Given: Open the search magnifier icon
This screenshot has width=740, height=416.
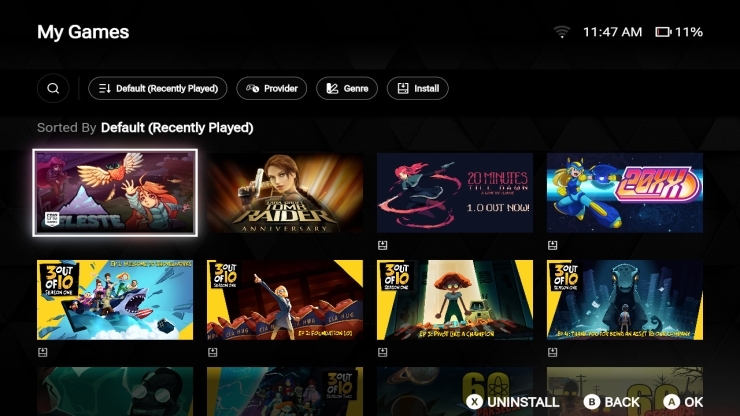Looking at the screenshot, I should (53, 88).
